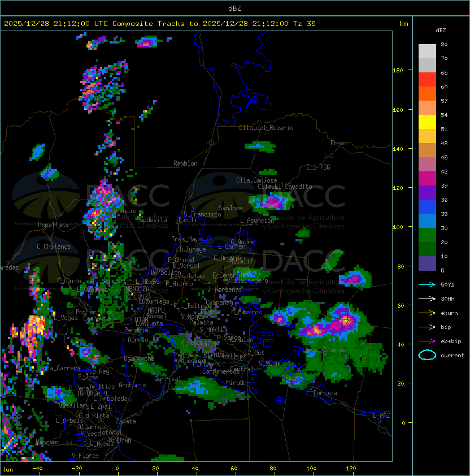This screenshot has height=476, width=470.
Task: Click the white 30HM arrow in legend
Action: click(x=427, y=299)
